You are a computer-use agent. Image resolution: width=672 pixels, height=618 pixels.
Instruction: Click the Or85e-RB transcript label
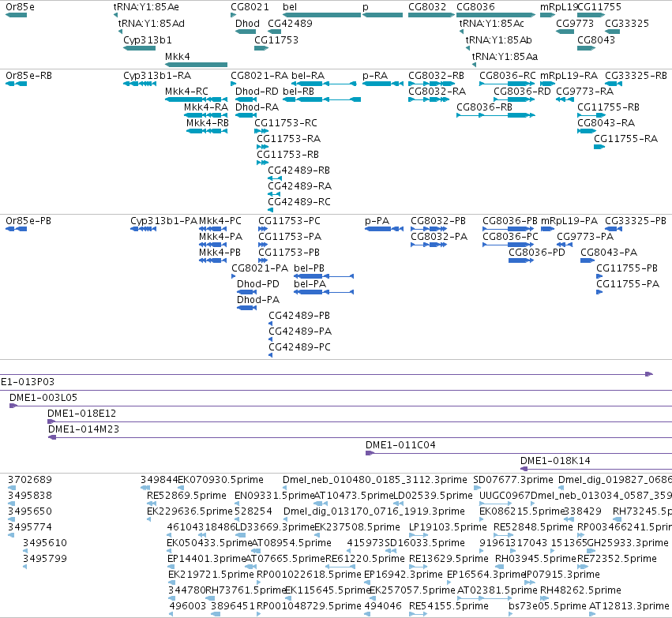click(28, 76)
